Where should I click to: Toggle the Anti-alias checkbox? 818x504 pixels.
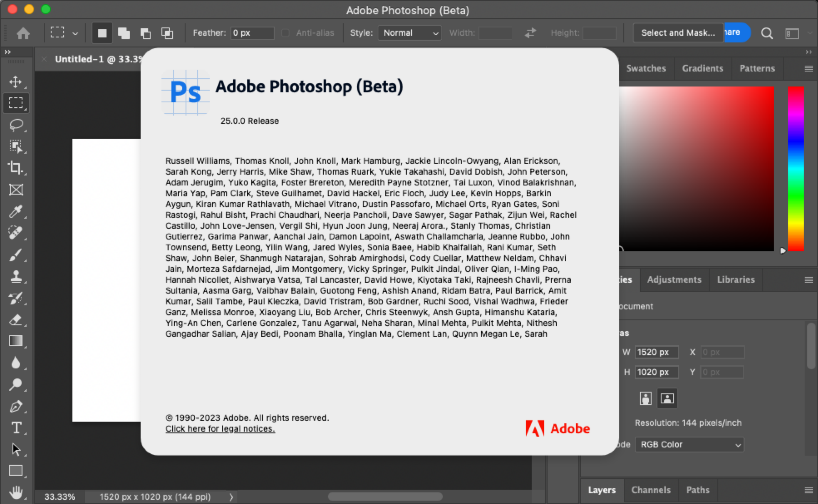click(x=285, y=33)
